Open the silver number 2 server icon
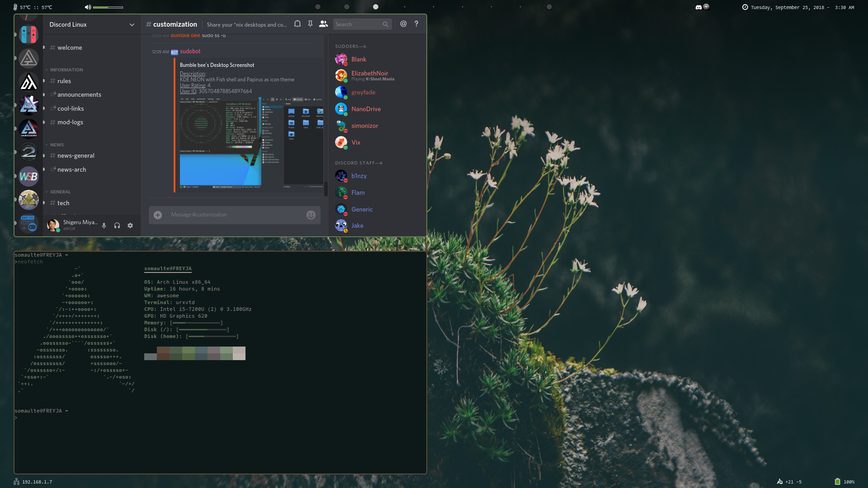The image size is (868, 488). point(28,152)
